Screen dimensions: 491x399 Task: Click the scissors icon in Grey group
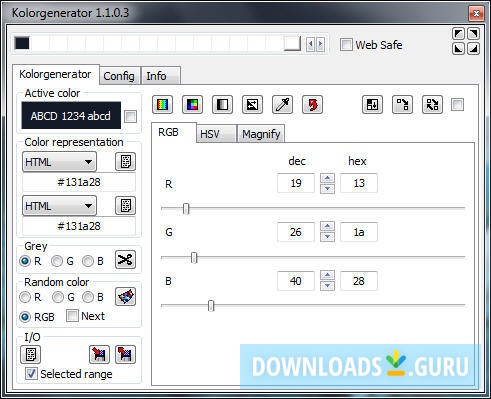click(125, 260)
